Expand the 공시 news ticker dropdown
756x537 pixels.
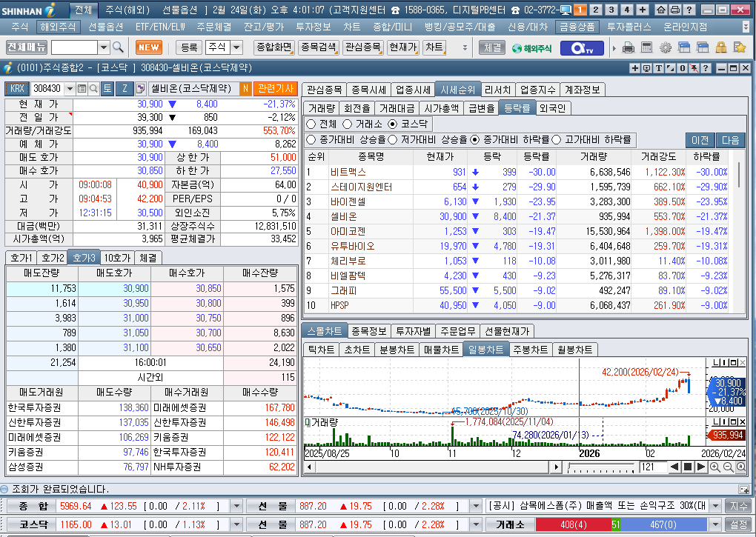pos(716,506)
